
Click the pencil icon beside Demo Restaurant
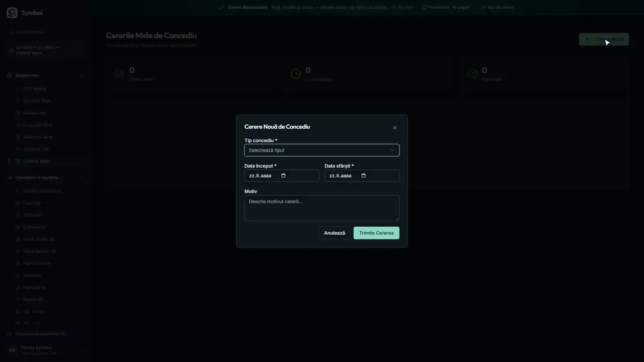pyautogui.click(x=222, y=8)
